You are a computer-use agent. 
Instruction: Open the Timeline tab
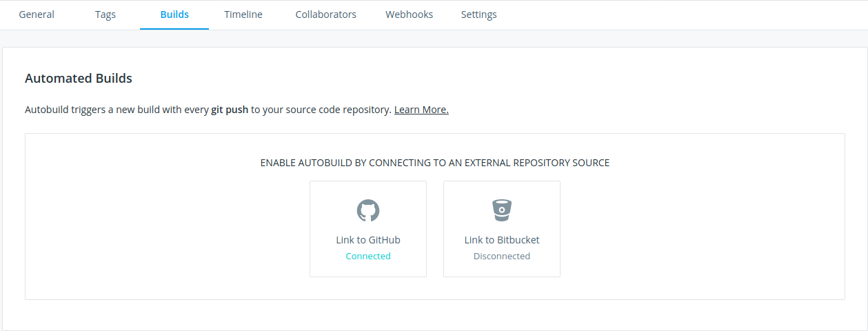point(243,14)
